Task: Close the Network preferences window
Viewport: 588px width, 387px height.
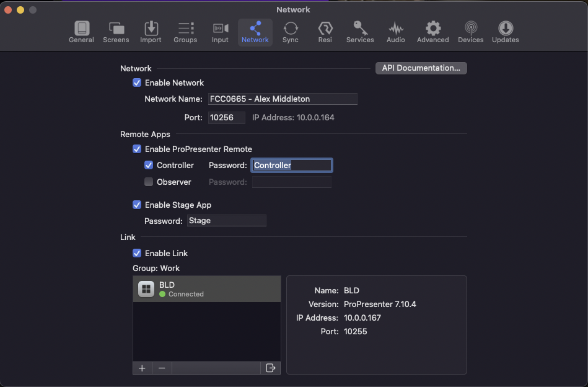Action: tap(8, 10)
